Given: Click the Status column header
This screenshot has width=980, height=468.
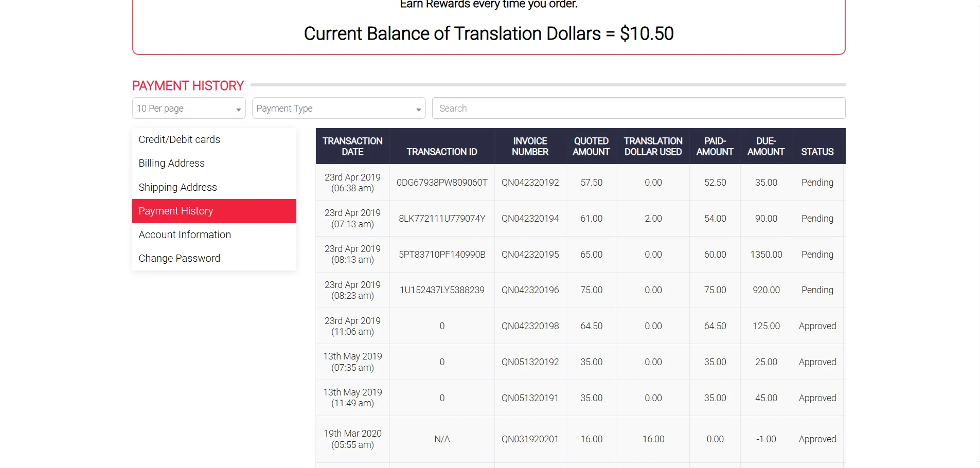Looking at the screenshot, I should point(817,152).
